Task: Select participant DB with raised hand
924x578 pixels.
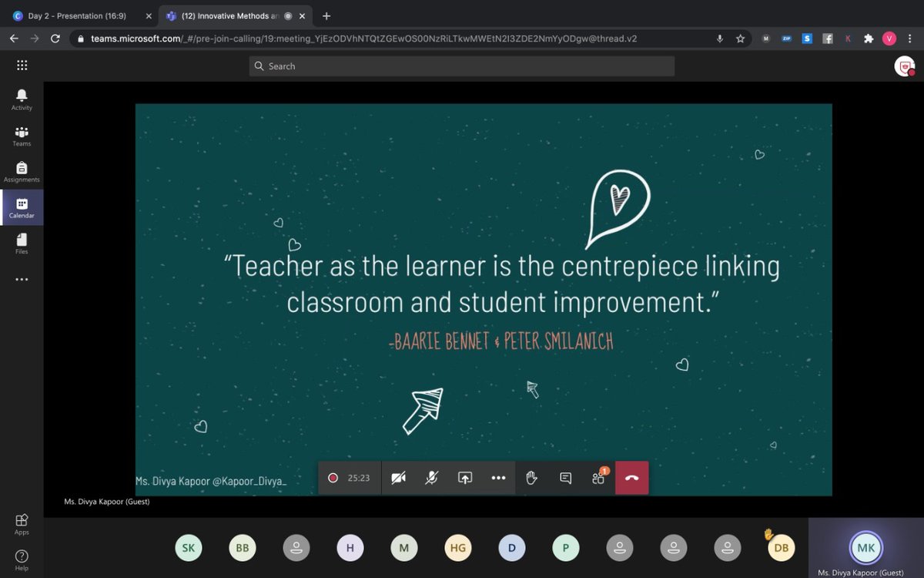Action: pos(781,546)
